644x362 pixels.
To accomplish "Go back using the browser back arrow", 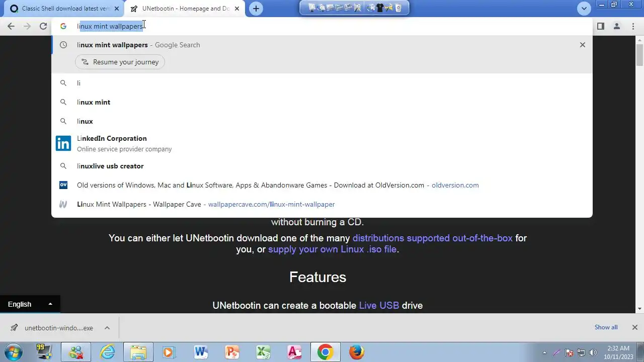I will click(11, 26).
